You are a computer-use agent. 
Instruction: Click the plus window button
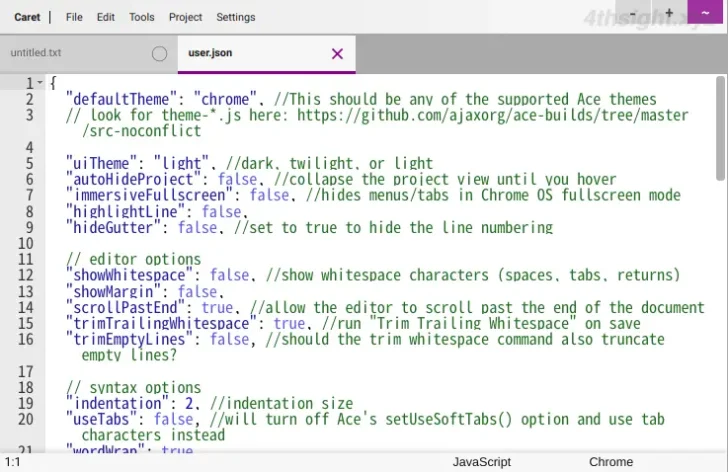pos(669,13)
